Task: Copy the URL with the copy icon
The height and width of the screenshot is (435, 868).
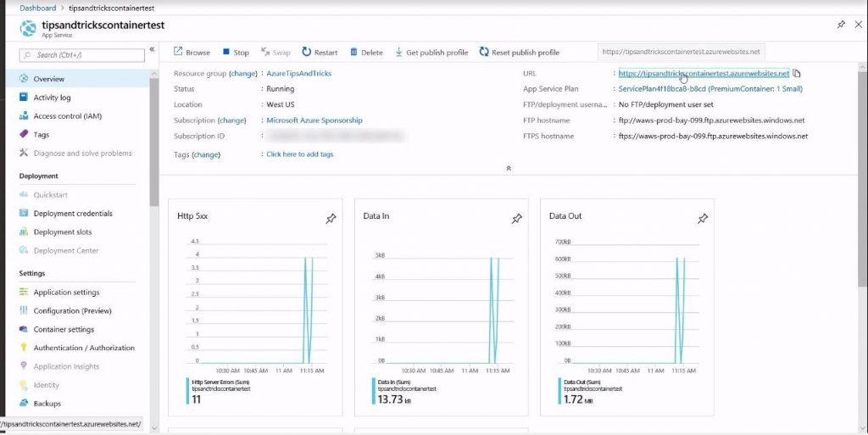Action: (x=797, y=73)
